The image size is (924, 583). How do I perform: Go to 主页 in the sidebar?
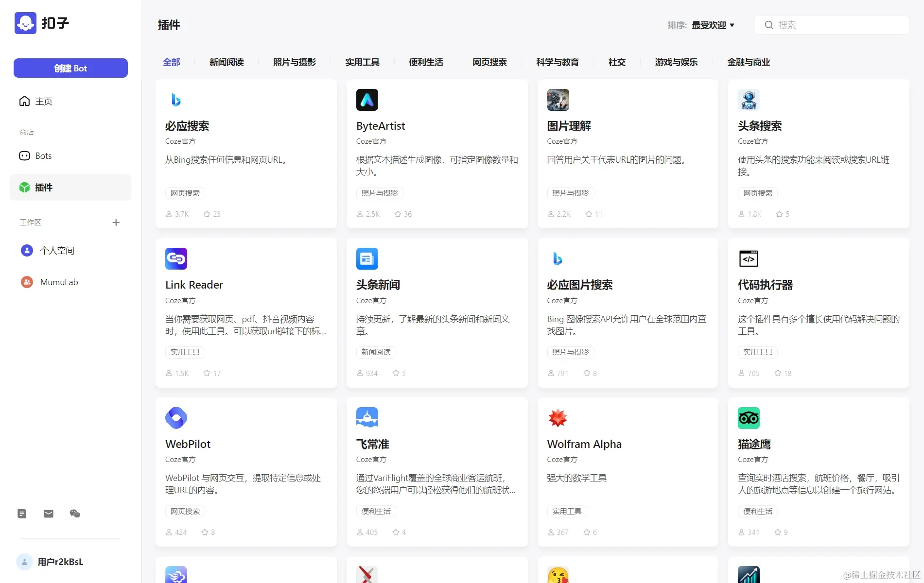pyautogui.click(x=70, y=101)
